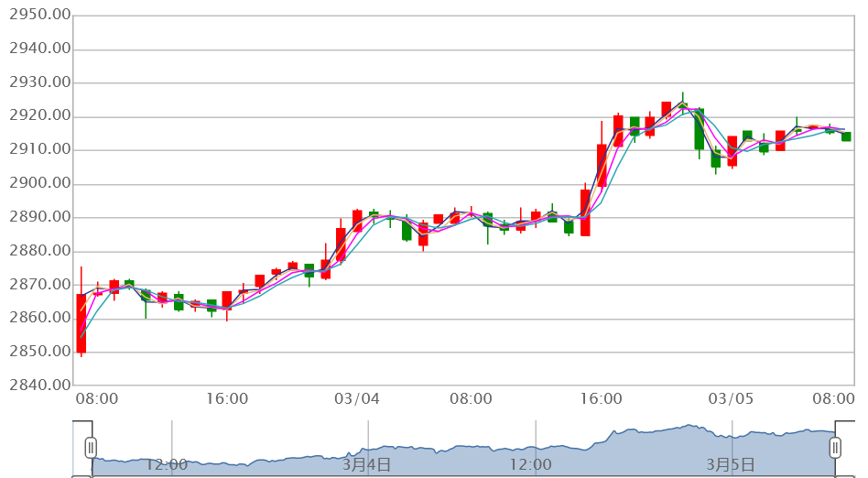Click the 2910.00 price axis label
Screen dimensions: 868x478
point(40,149)
